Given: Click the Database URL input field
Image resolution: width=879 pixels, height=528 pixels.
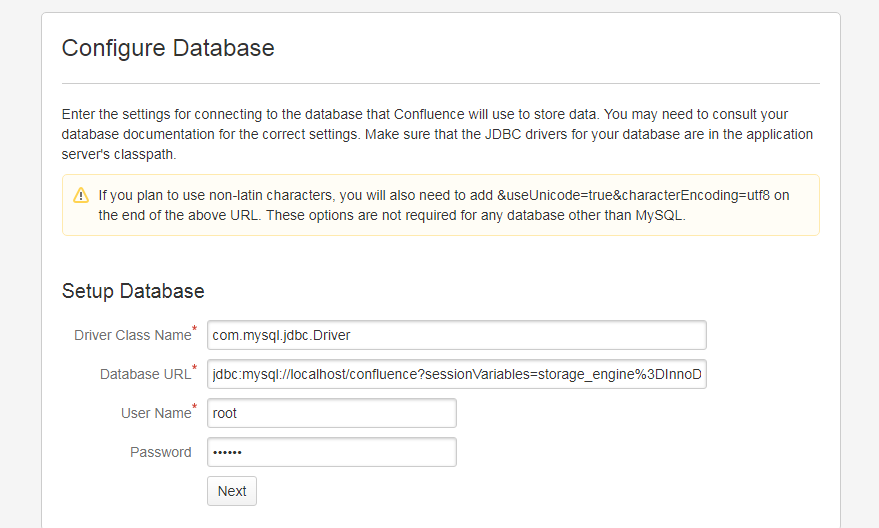Looking at the screenshot, I should (456, 374).
